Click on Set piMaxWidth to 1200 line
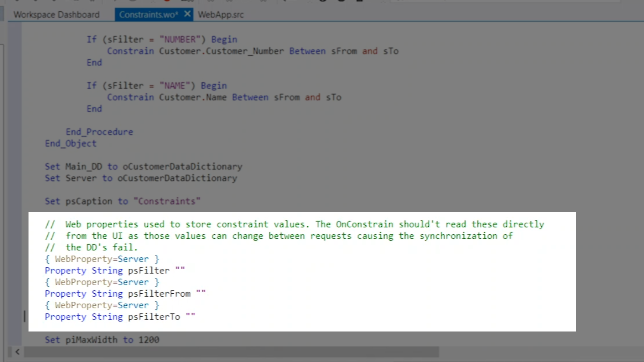The height and width of the screenshot is (362, 644). [x=102, y=340]
